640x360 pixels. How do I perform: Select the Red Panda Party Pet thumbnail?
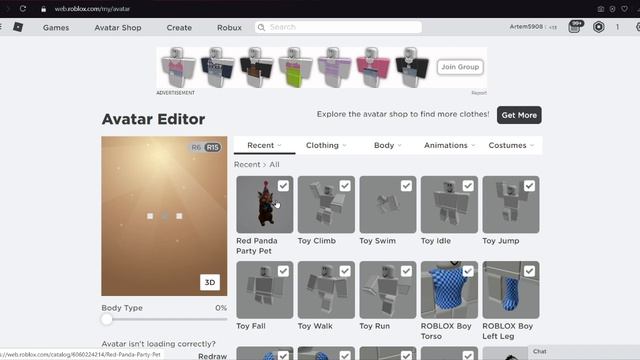click(x=264, y=204)
